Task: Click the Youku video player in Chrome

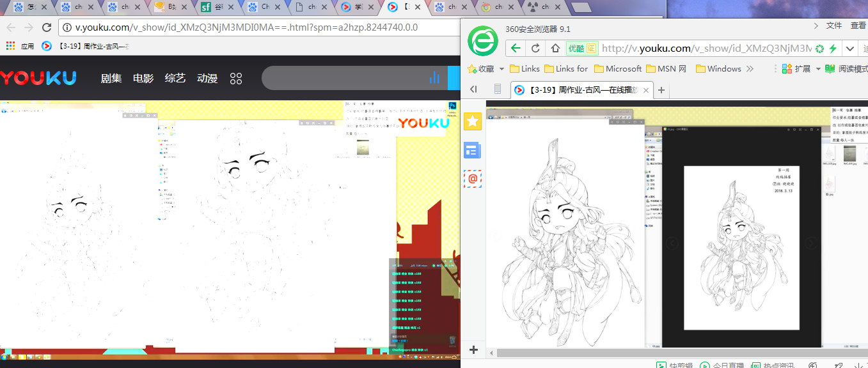Action: point(230,229)
